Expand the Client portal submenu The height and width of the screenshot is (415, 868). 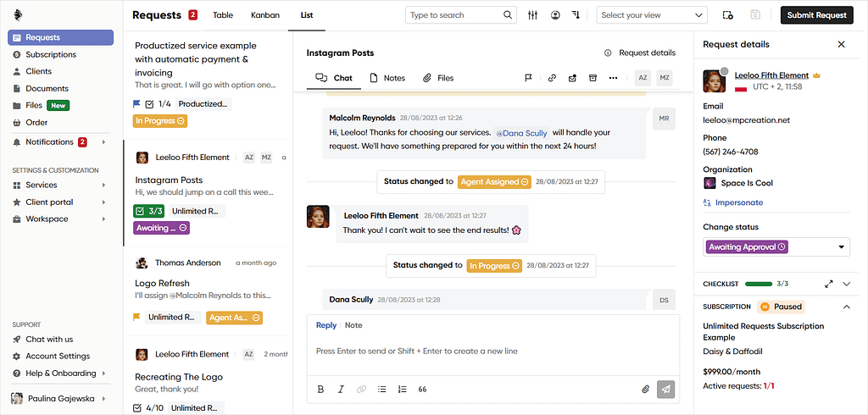point(103,202)
